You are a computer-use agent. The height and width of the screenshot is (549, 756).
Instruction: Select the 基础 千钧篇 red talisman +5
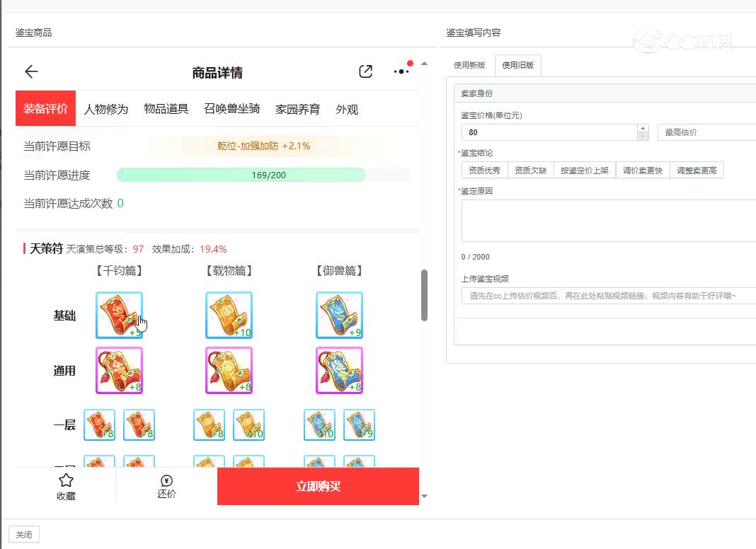click(x=119, y=316)
